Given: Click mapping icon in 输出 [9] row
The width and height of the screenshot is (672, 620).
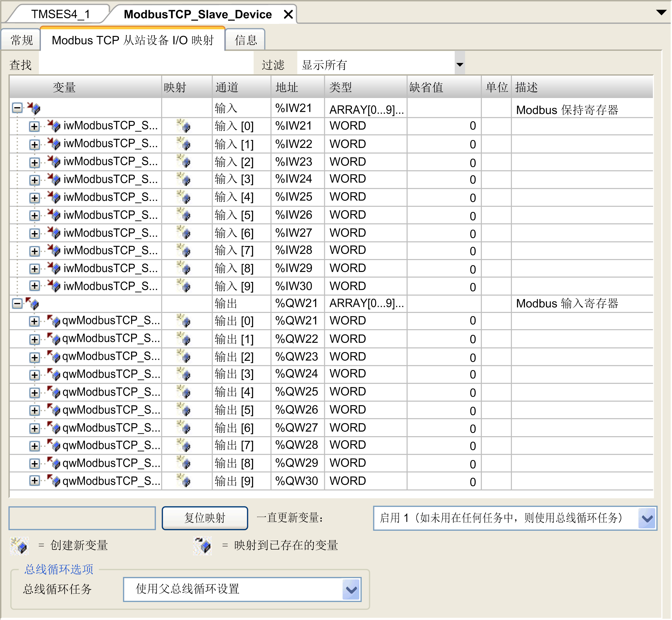Looking at the screenshot, I should pos(184,481).
